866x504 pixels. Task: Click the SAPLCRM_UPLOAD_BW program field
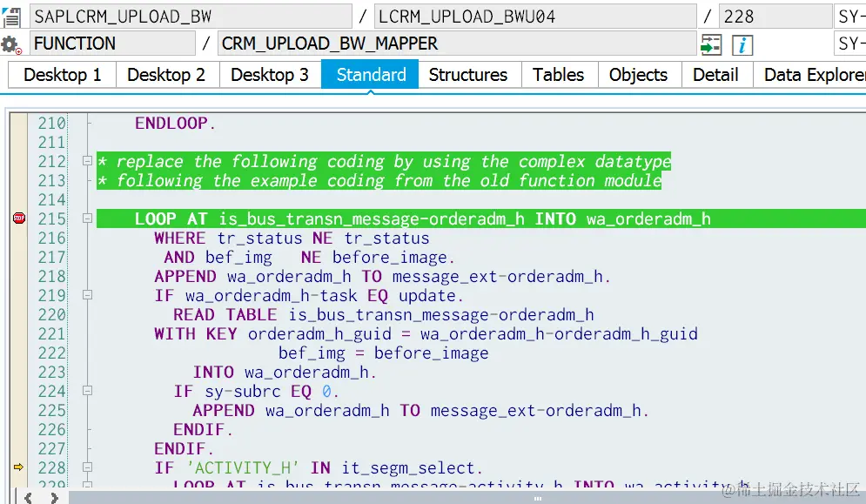(x=191, y=17)
